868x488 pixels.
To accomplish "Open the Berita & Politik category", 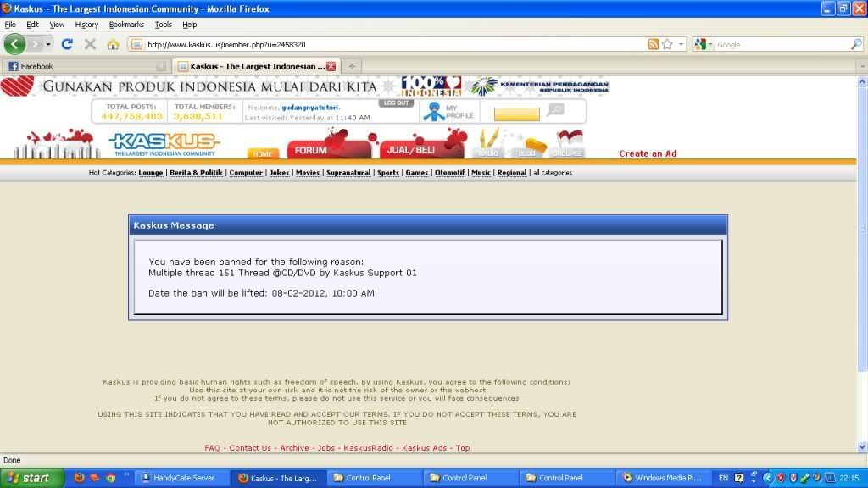I will (196, 173).
